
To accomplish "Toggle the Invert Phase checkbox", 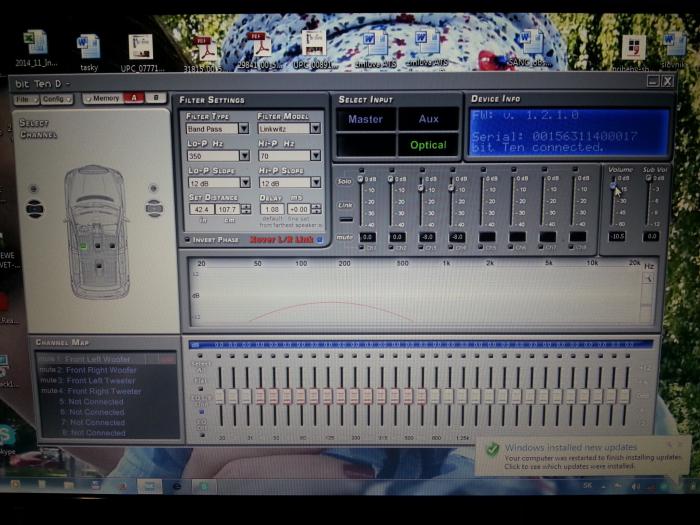I will tap(188, 240).
